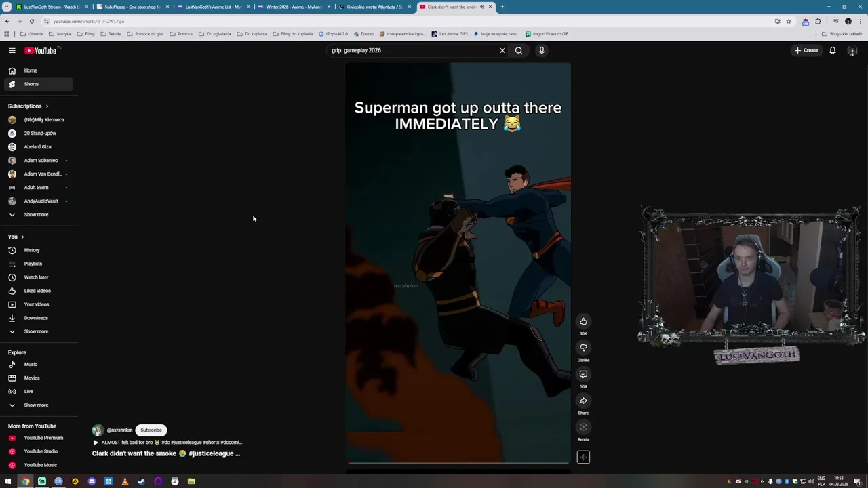Open the (Nie)Miły Kierowca channel

point(37,120)
